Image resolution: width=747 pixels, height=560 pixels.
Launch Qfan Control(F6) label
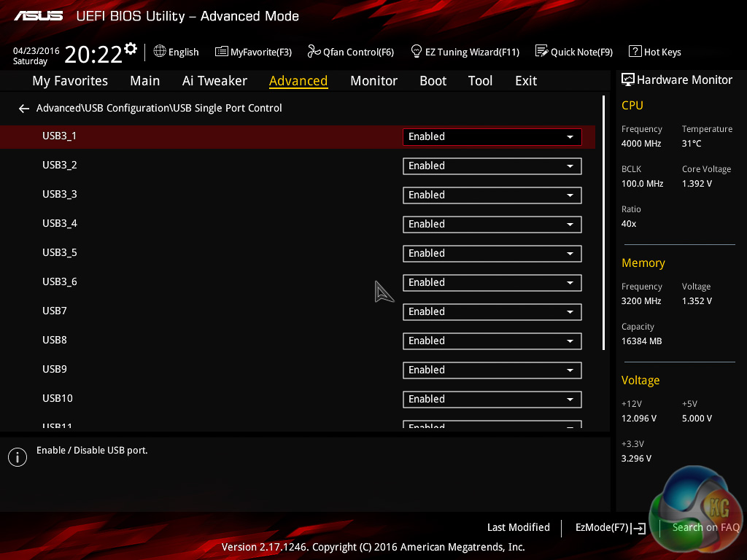[x=358, y=52]
